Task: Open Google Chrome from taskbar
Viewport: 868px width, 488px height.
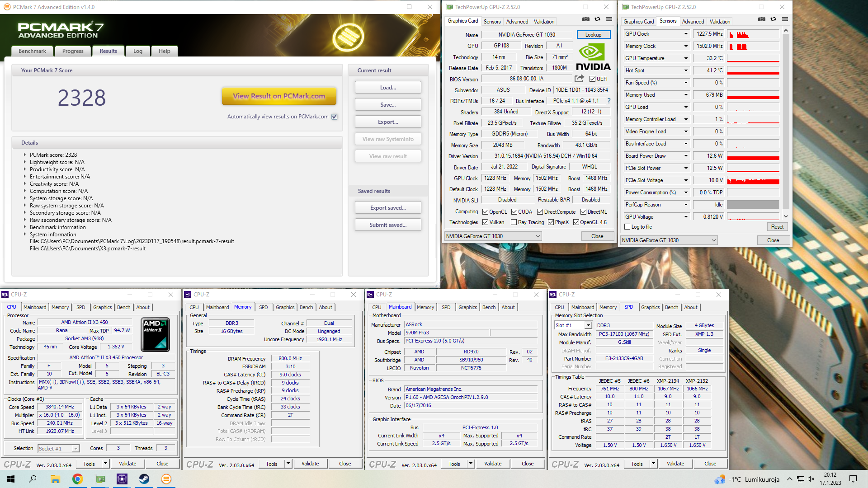Action: pos(77,479)
